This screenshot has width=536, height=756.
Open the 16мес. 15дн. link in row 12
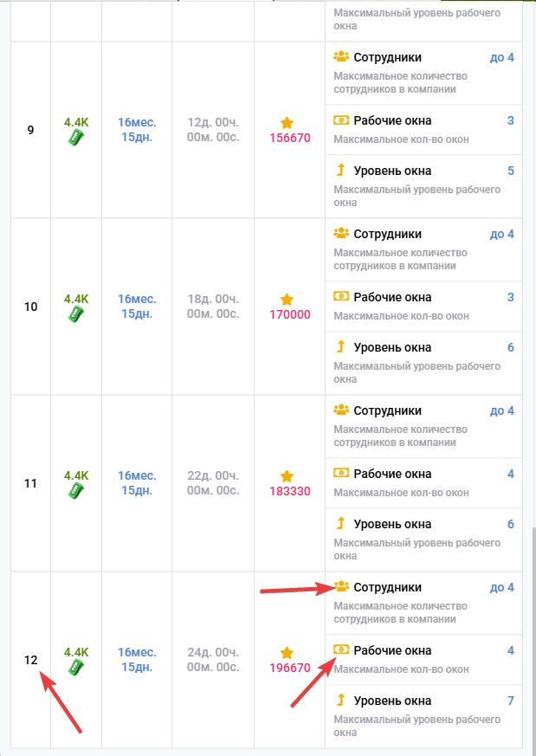coord(137,660)
